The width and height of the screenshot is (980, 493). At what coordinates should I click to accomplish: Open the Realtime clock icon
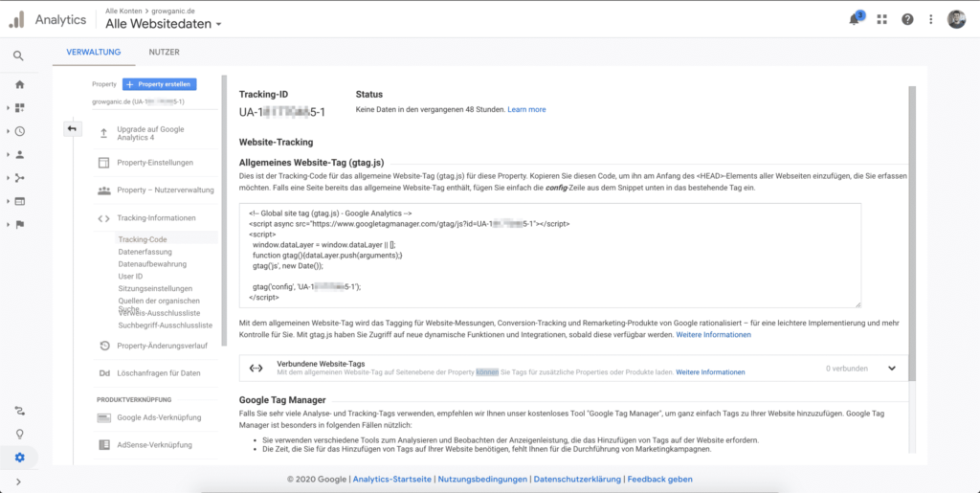point(19,131)
